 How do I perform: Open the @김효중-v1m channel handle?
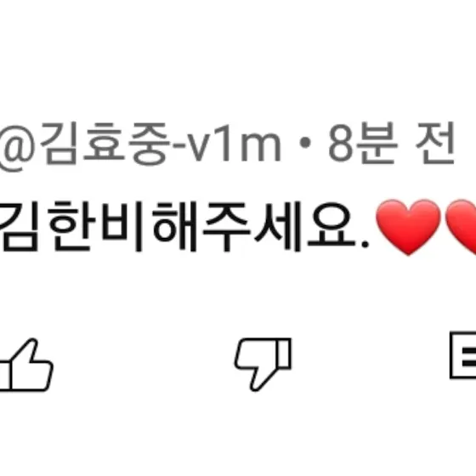[140, 146]
